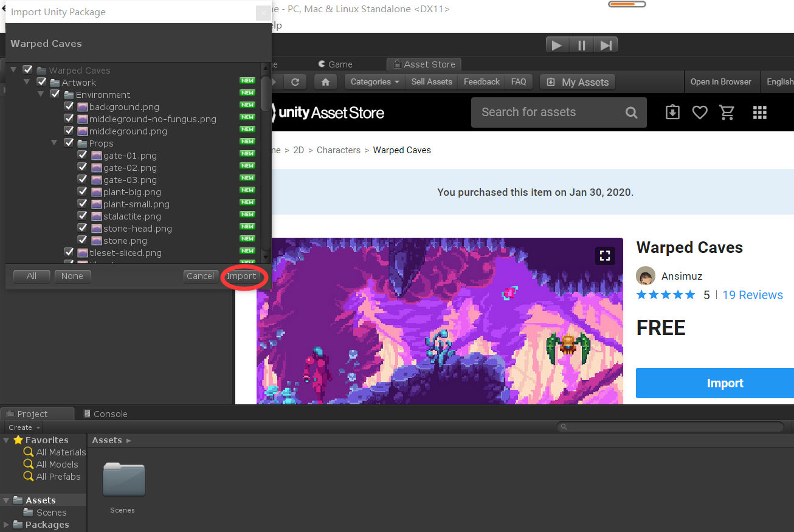
Task: Click FAQ in store toolbar
Action: point(519,82)
